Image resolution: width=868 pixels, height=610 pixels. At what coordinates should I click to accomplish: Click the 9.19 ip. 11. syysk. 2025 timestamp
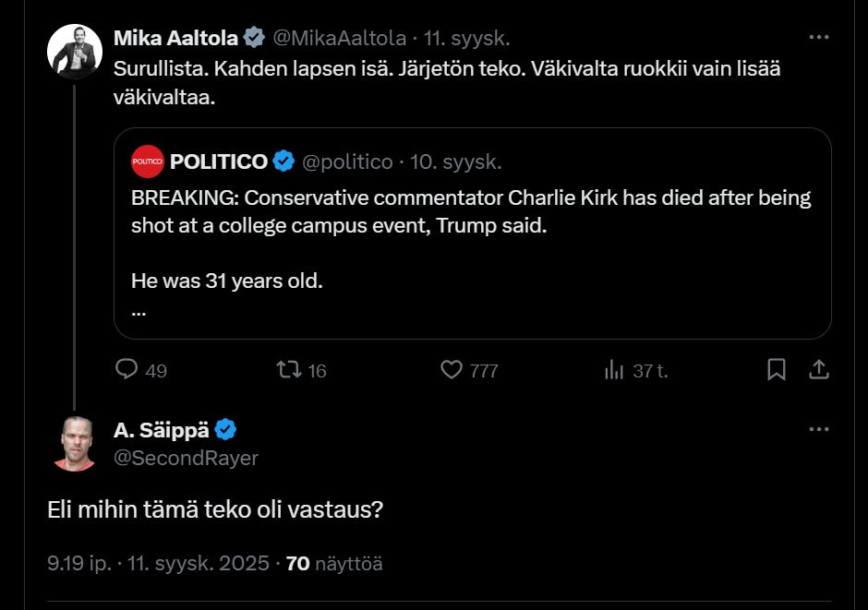(158, 563)
